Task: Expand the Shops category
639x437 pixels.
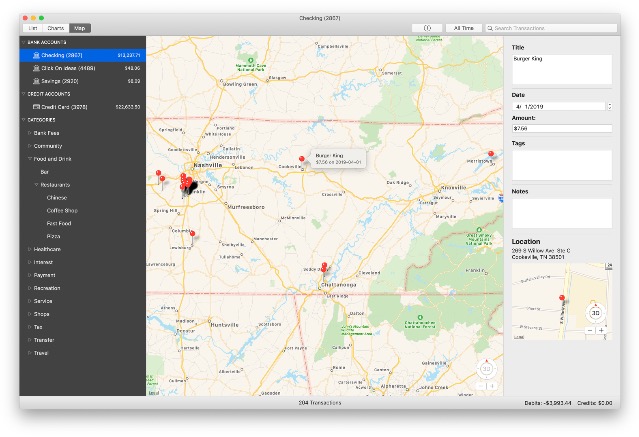Action: (30, 314)
